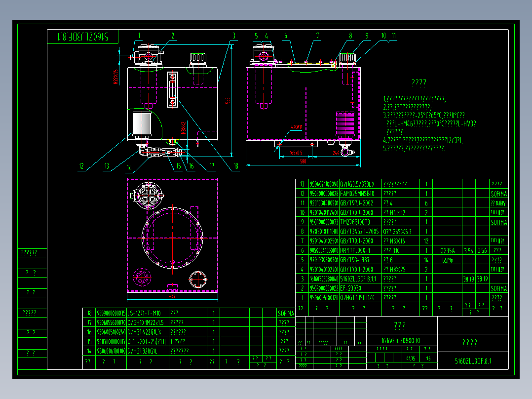Click the M22X1.5 thread annotation
532x399 pixels.
115,77
